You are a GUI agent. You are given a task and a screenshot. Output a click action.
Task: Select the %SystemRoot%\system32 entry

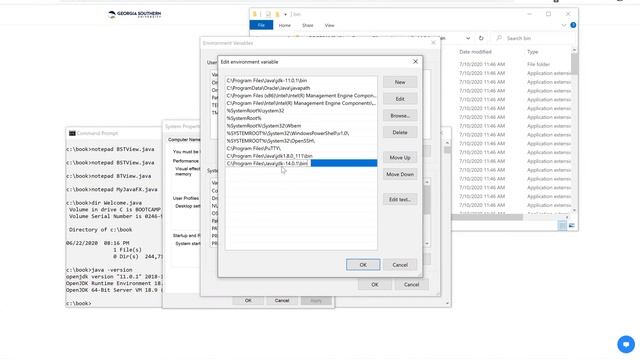click(301, 111)
